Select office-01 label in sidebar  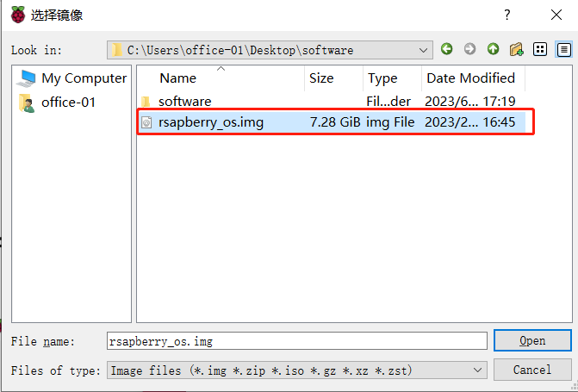pyautogui.click(x=68, y=103)
